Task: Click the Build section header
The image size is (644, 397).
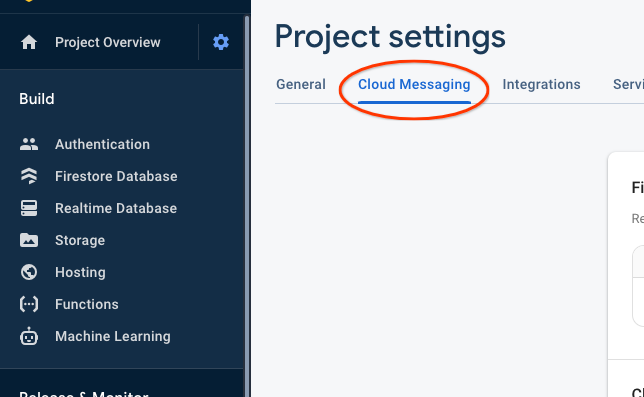Action: point(37,99)
